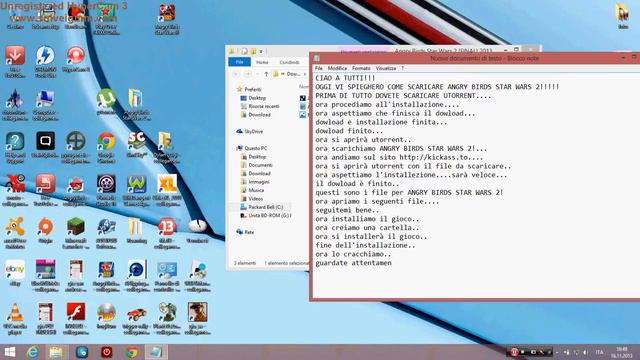Open the black speech bubble desktop shortcut
This screenshot has width=640, height=360.
[45, 144]
